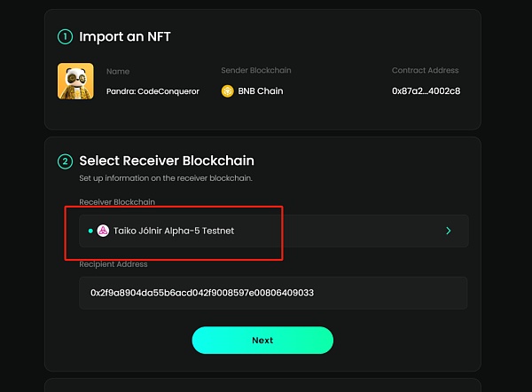Click the Pandra NFT thumbnail image
Screen dimensions: 532x392
click(x=75, y=81)
